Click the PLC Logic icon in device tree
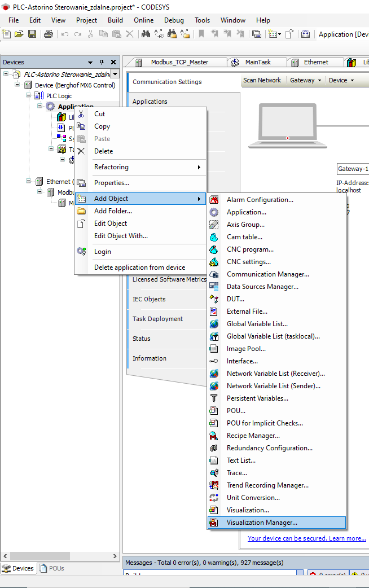The image size is (369, 588). pos(39,95)
